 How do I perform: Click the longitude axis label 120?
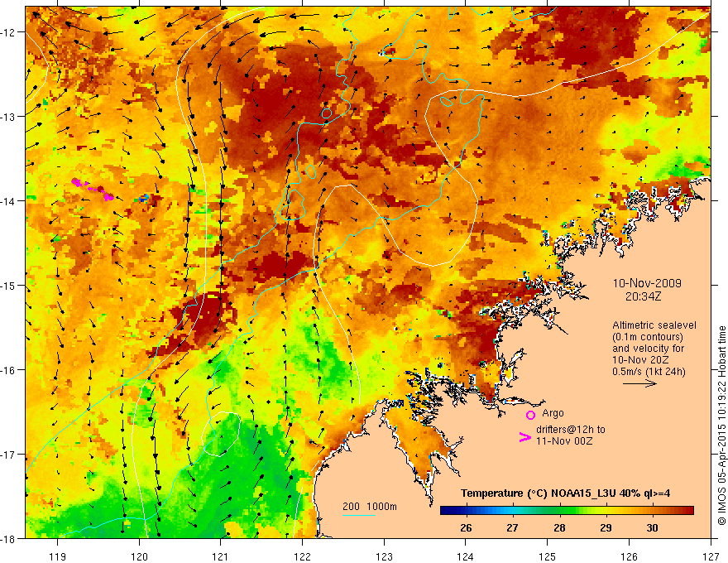(x=139, y=556)
